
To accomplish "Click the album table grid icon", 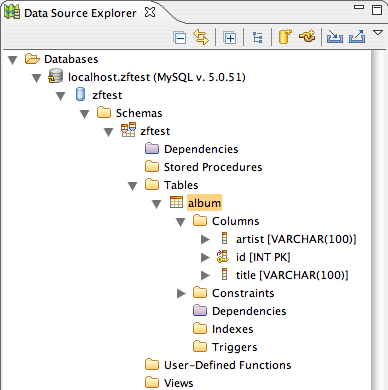I will tap(176, 202).
